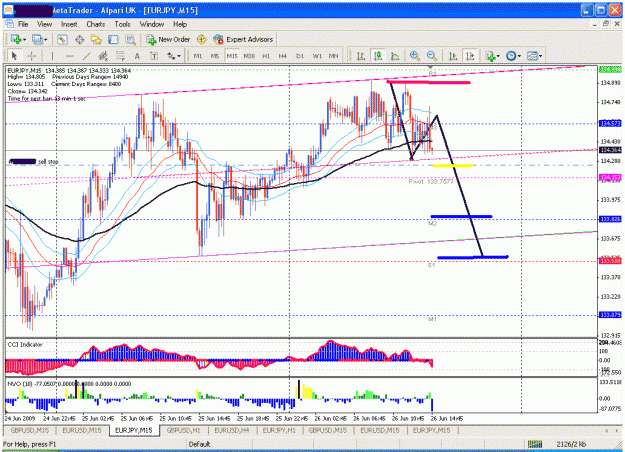Screen dimensions: 625x452
Task: Choose the trendline drawing tool
Action: tap(86, 56)
